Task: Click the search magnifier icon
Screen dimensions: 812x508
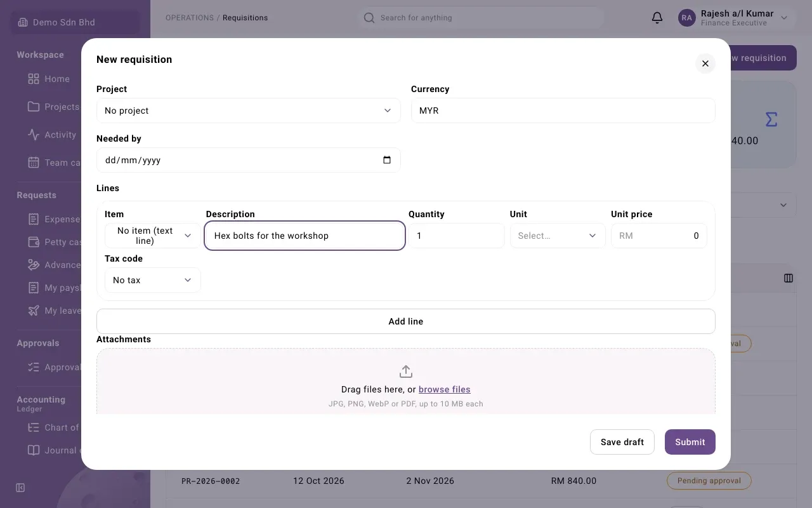Action: click(369, 18)
